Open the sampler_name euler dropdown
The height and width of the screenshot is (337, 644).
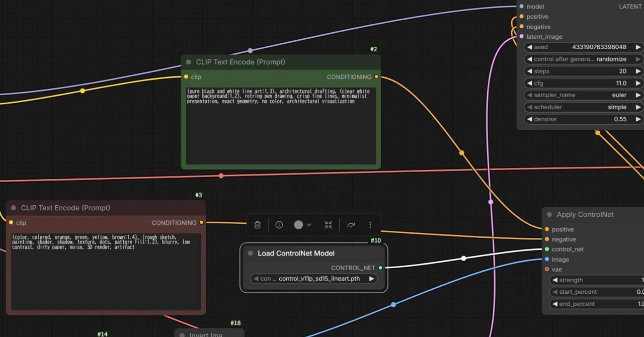(x=584, y=95)
